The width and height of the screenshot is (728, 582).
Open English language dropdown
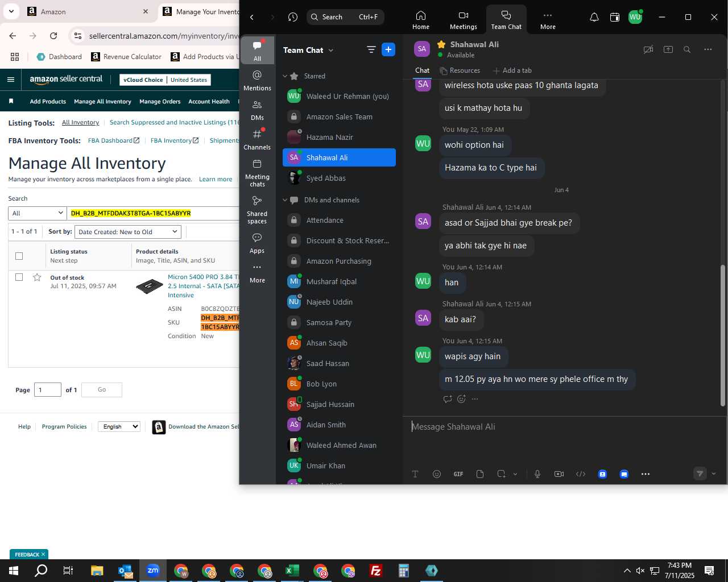pos(119,426)
